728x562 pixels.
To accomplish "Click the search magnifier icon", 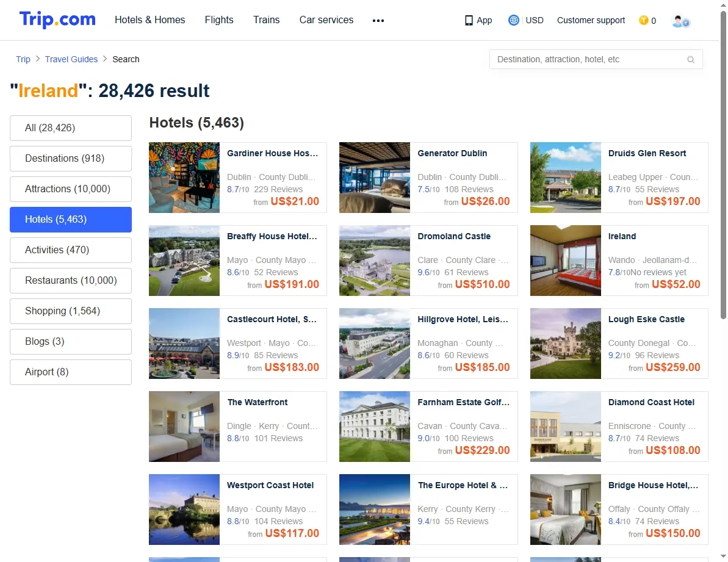I will click(x=691, y=59).
